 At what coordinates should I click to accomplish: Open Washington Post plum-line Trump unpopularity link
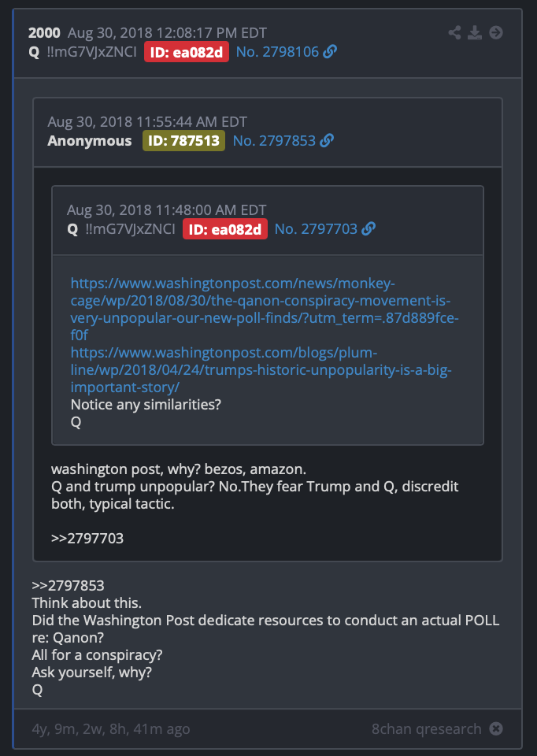pyautogui.click(x=261, y=370)
